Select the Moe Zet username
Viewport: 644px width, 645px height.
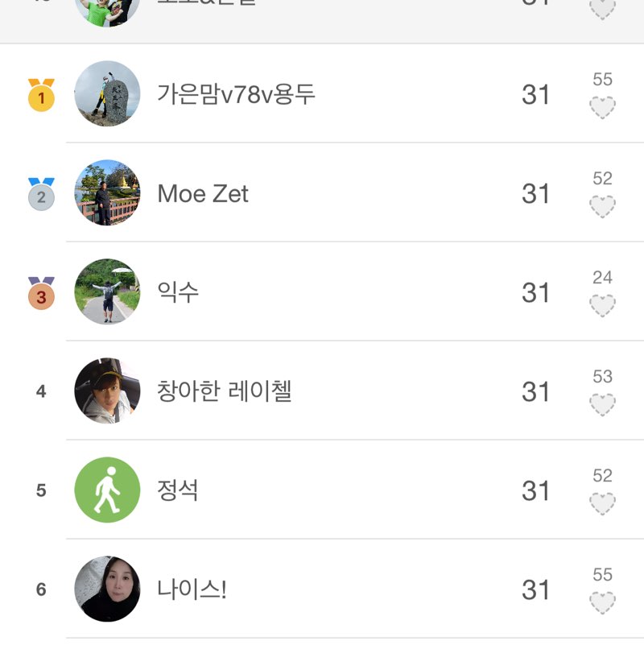point(203,194)
